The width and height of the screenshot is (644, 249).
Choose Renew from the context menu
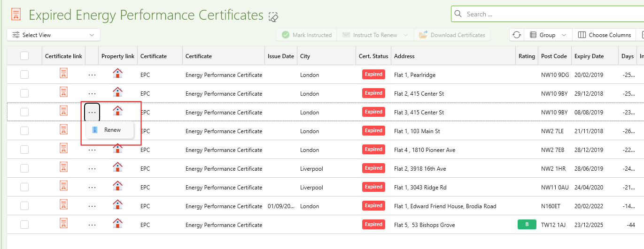112,130
